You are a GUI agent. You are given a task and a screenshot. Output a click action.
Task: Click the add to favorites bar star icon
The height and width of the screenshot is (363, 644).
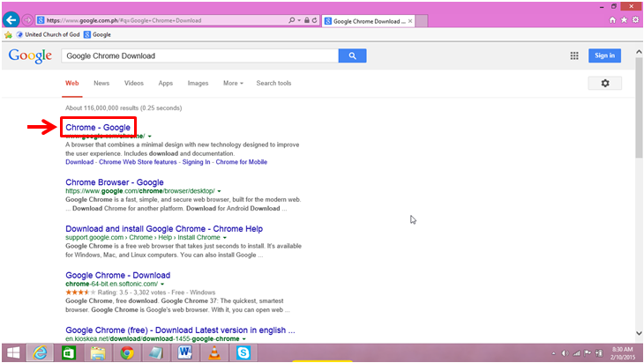(8, 35)
